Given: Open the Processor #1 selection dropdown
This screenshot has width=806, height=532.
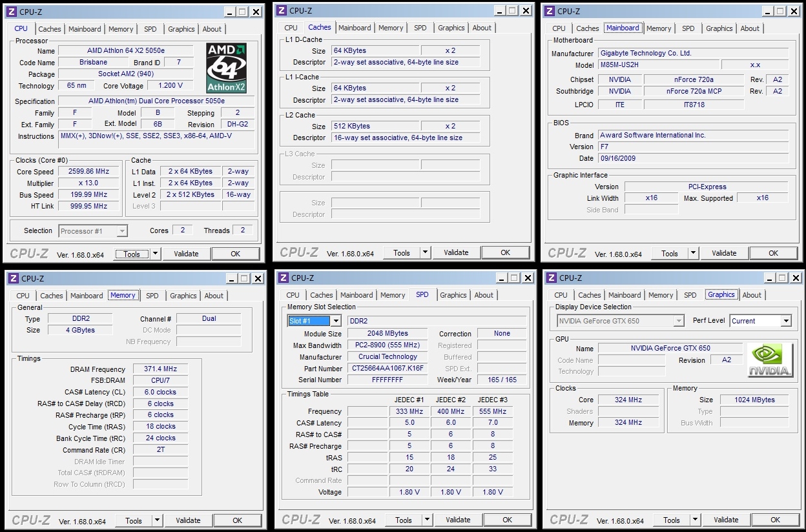Looking at the screenshot, I should [x=123, y=231].
